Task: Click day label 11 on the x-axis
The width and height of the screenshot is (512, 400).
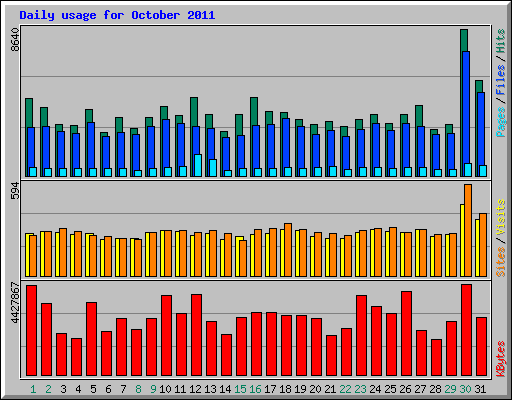Action: pyautogui.click(x=180, y=389)
